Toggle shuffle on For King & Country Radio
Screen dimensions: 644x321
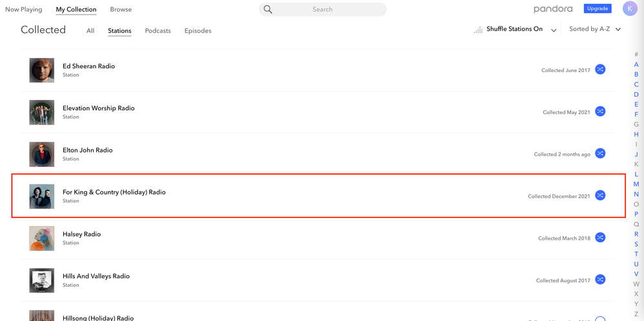[x=600, y=195]
